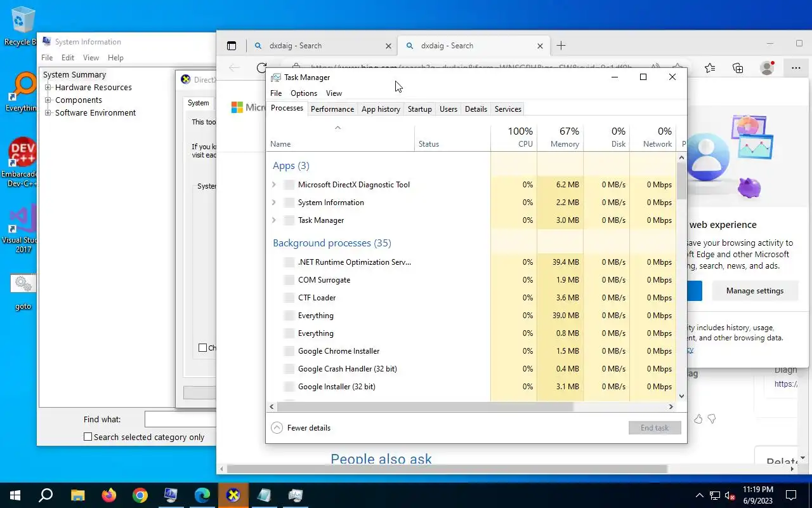Open Edge Favorites star-list icon
812x508 pixels.
coord(710,68)
